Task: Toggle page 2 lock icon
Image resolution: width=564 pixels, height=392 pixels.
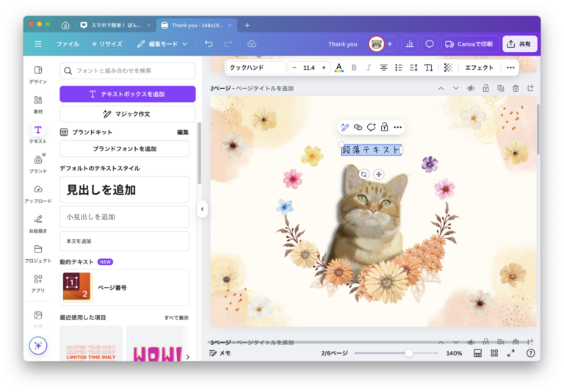Action: pyautogui.click(x=485, y=88)
